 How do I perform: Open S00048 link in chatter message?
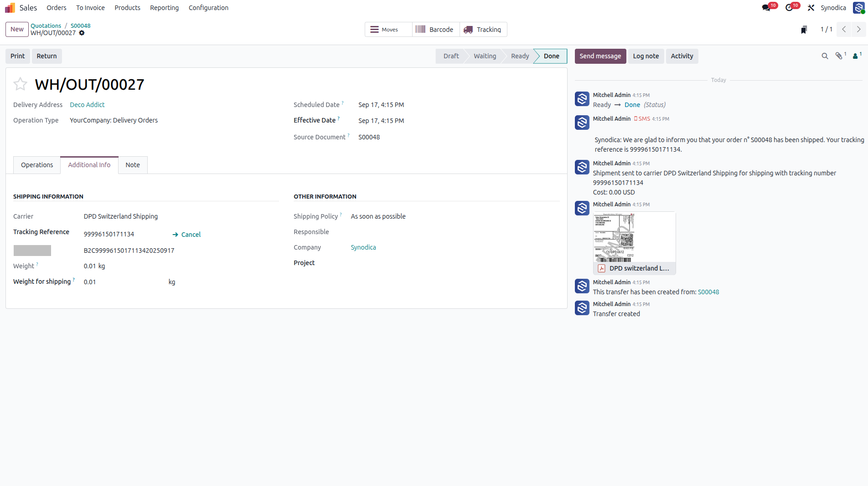(708, 292)
